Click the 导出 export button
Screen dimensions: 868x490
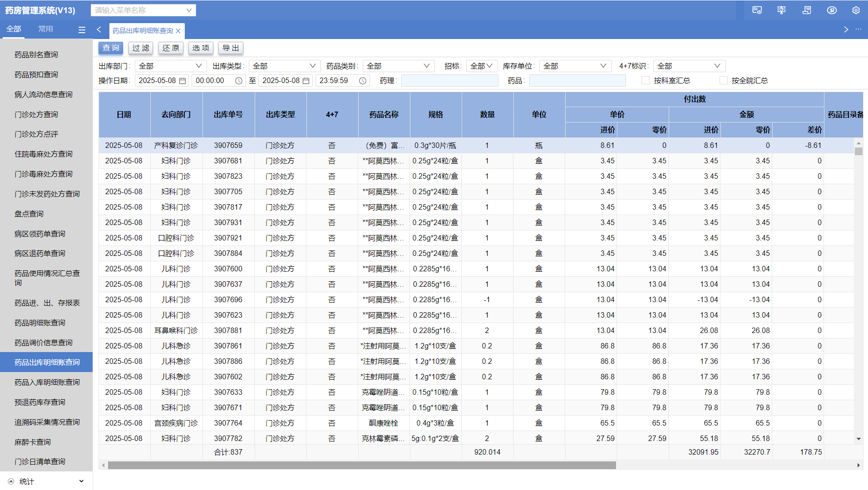(x=231, y=48)
